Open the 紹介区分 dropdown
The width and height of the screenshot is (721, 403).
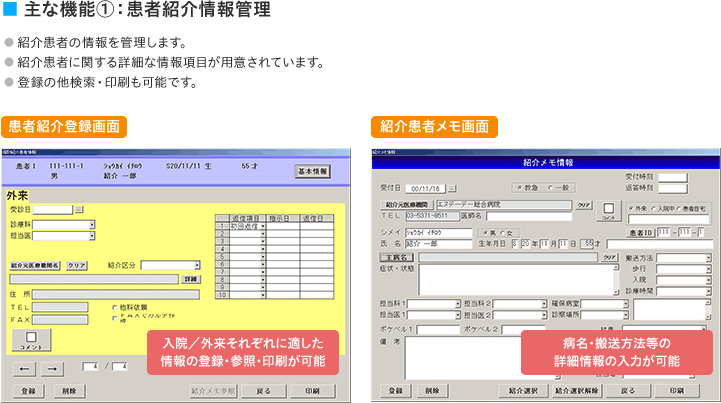click(197, 265)
